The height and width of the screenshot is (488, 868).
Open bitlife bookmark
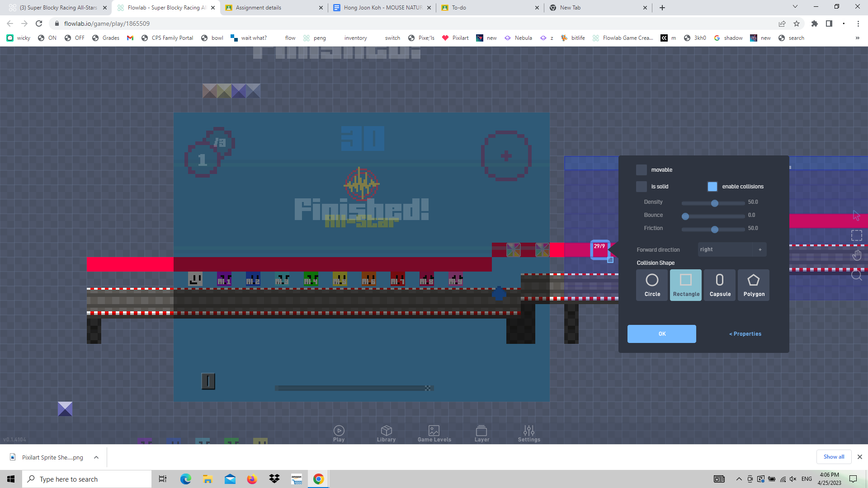pos(573,38)
